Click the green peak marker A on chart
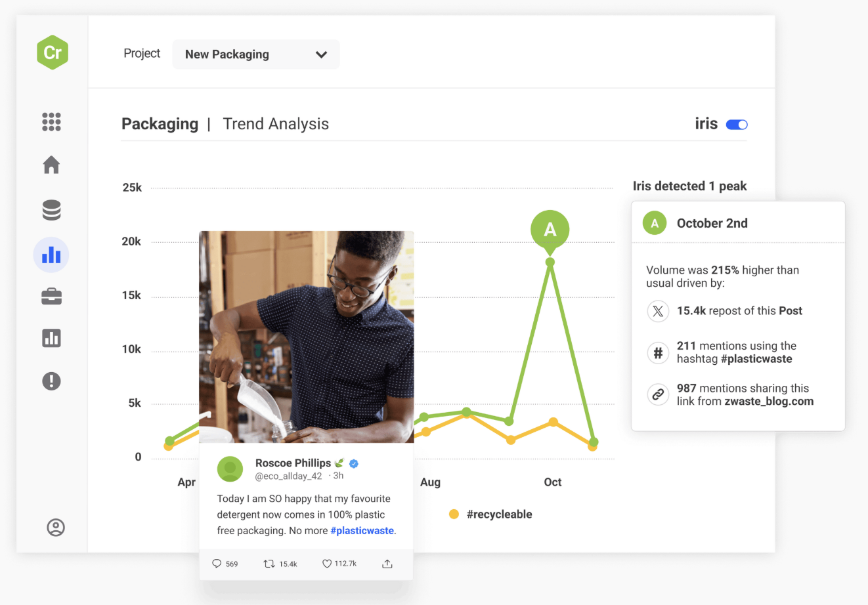 [550, 231]
